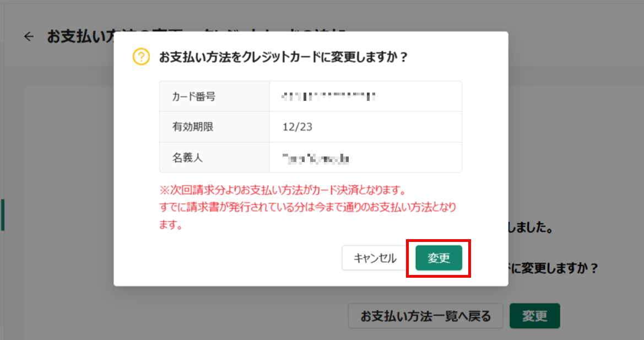Viewport: 644px width, 340px height.
Task: Click キャンセル in the confirmation dialog
Action: tap(375, 258)
